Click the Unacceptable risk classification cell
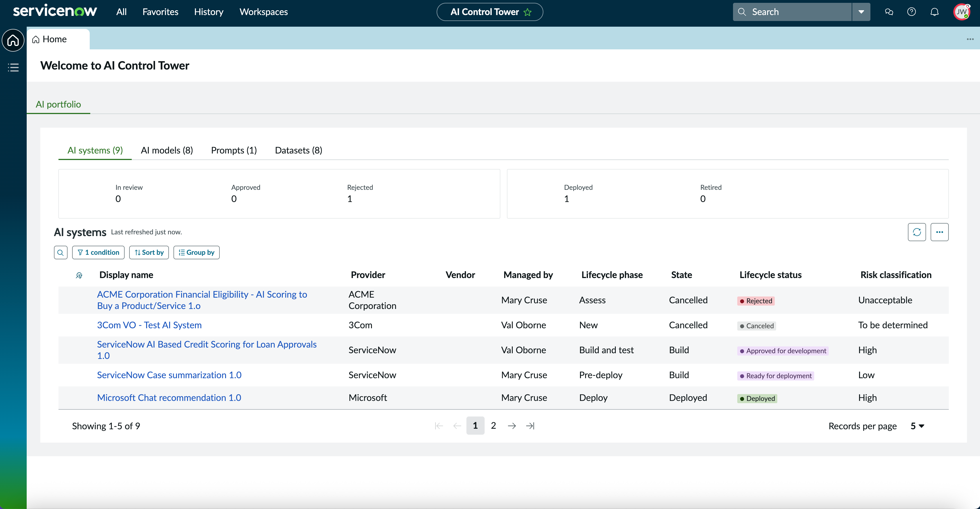Screen dimensions: 980x509 point(885,300)
